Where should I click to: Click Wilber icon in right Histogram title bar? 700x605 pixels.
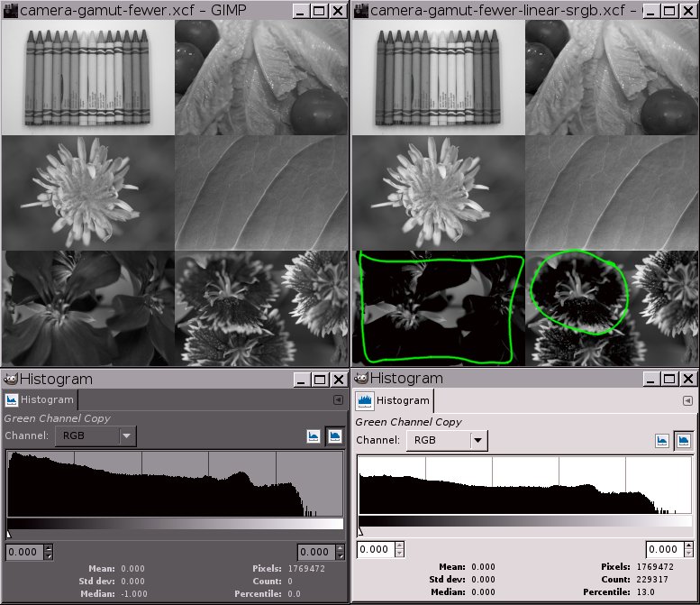(361, 378)
